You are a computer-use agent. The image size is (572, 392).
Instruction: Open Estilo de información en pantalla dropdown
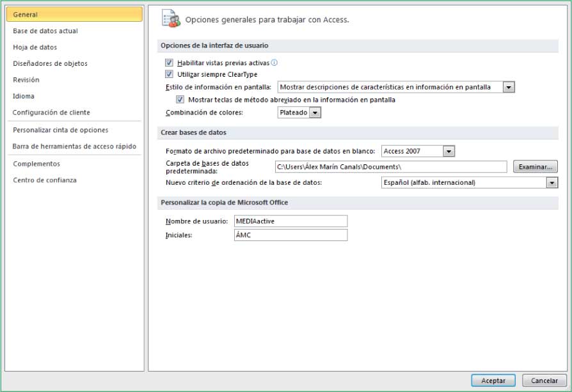pos(509,87)
